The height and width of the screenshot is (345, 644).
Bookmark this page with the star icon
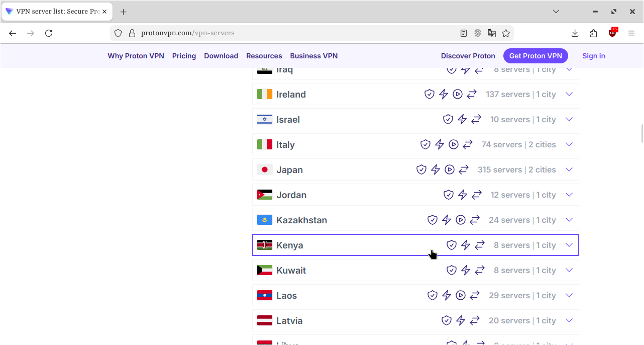(506, 33)
